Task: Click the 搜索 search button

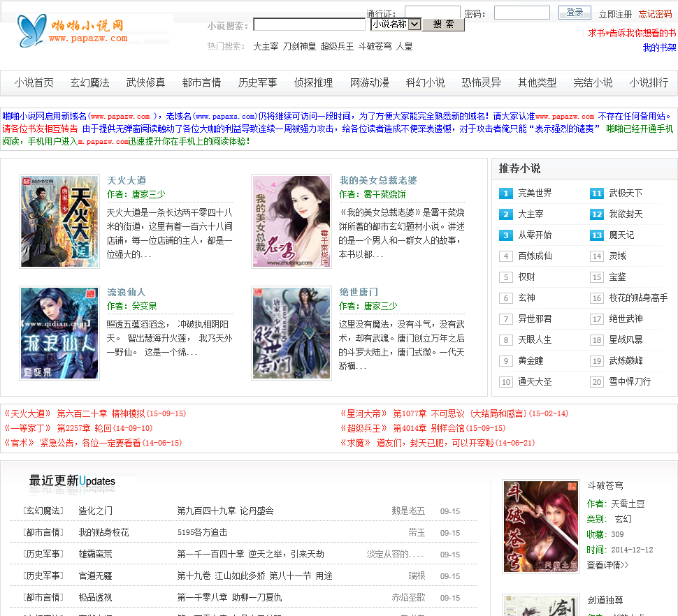Action: coord(443,24)
